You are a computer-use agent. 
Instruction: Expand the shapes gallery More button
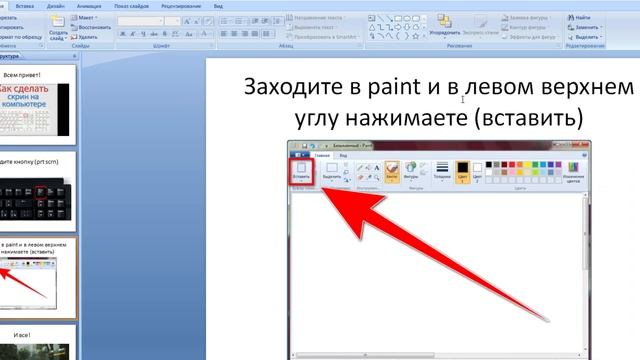click(x=424, y=36)
